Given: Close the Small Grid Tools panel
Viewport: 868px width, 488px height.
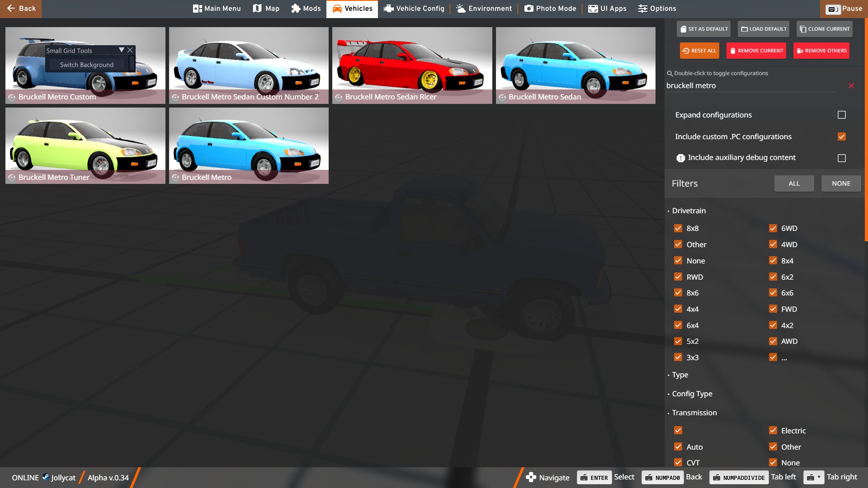Looking at the screenshot, I should pos(130,50).
